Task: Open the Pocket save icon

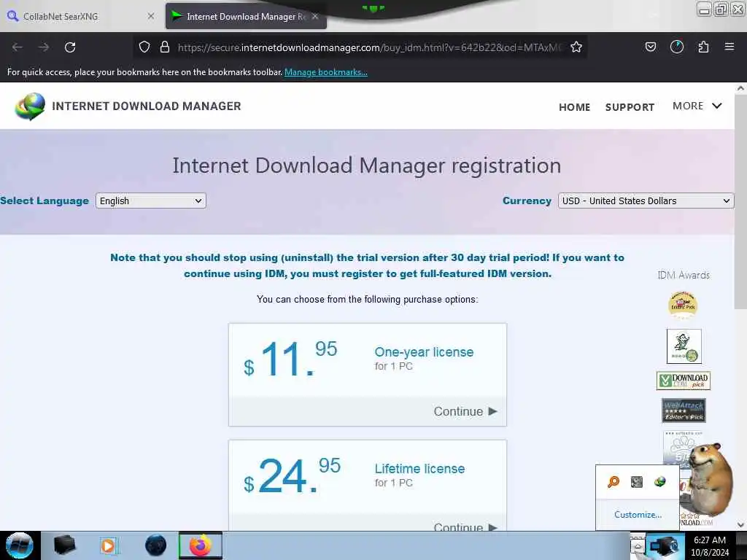Action: point(650,47)
